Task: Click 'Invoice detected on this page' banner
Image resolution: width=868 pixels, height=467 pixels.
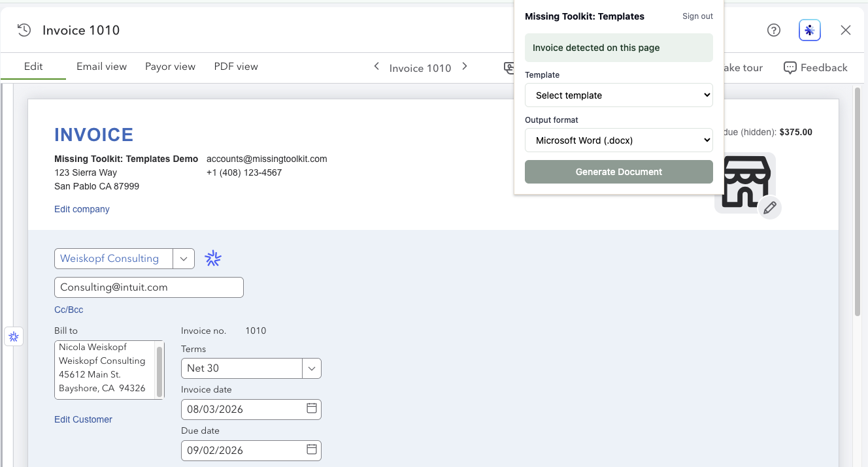Action: [x=619, y=48]
